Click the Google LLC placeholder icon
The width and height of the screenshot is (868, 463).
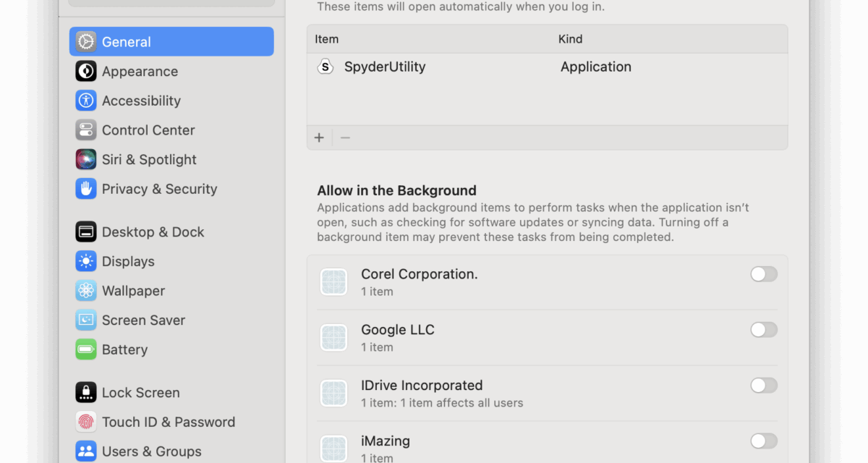(334, 337)
